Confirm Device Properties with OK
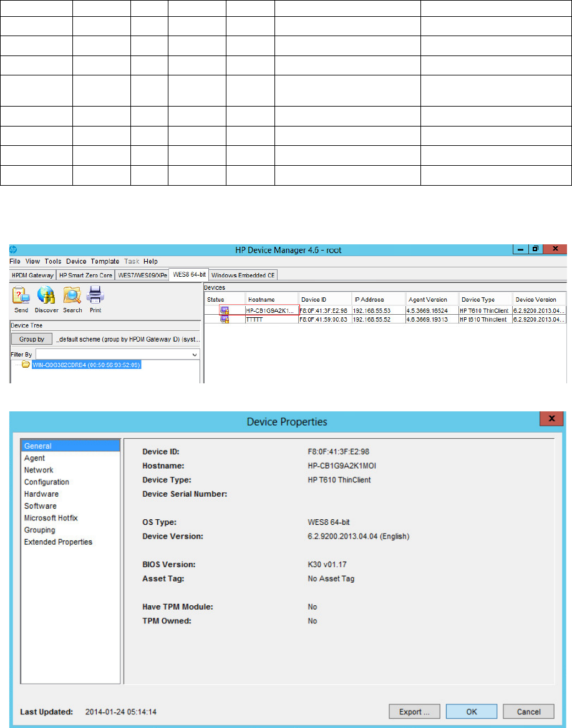572x728 pixels. [x=472, y=712]
